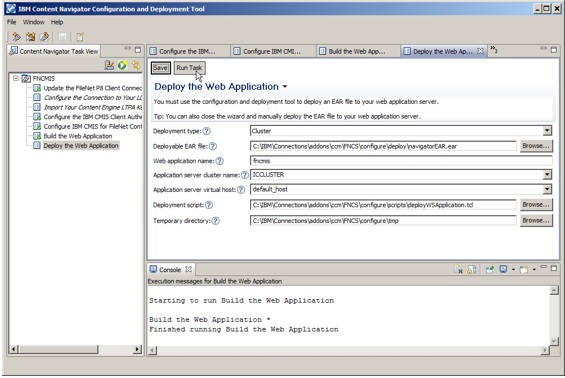565x378 pixels.
Task: Click the Save button
Action: click(x=160, y=68)
